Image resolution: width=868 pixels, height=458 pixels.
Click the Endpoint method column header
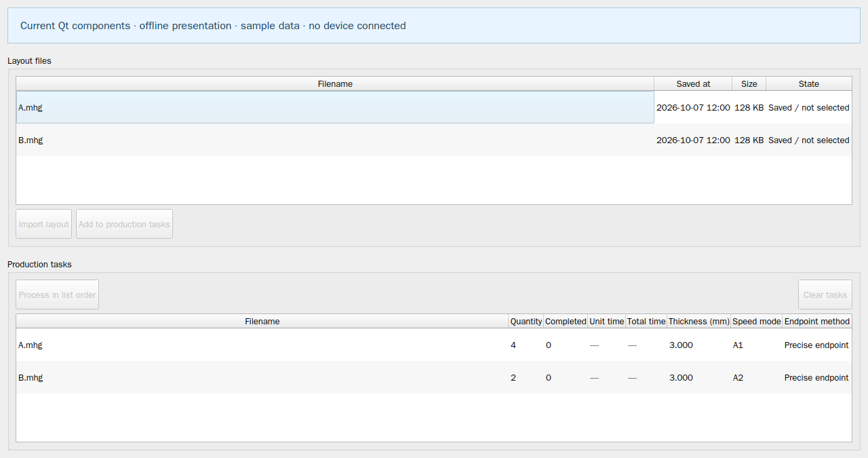click(x=816, y=321)
